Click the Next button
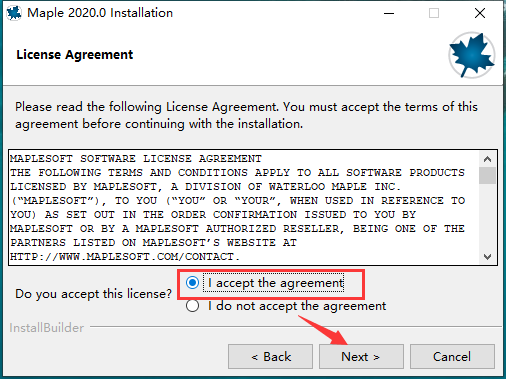This screenshot has height=379, width=506. click(x=361, y=357)
